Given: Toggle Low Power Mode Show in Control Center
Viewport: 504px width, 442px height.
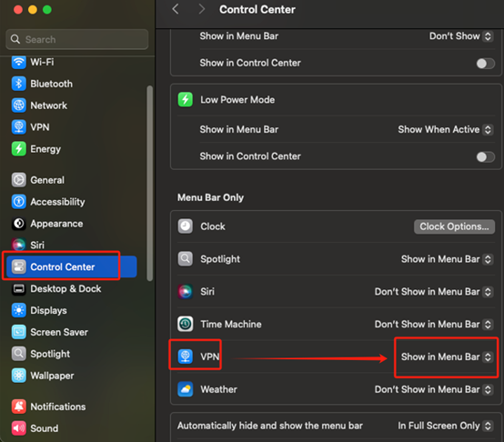Looking at the screenshot, I should pos(486,156).
